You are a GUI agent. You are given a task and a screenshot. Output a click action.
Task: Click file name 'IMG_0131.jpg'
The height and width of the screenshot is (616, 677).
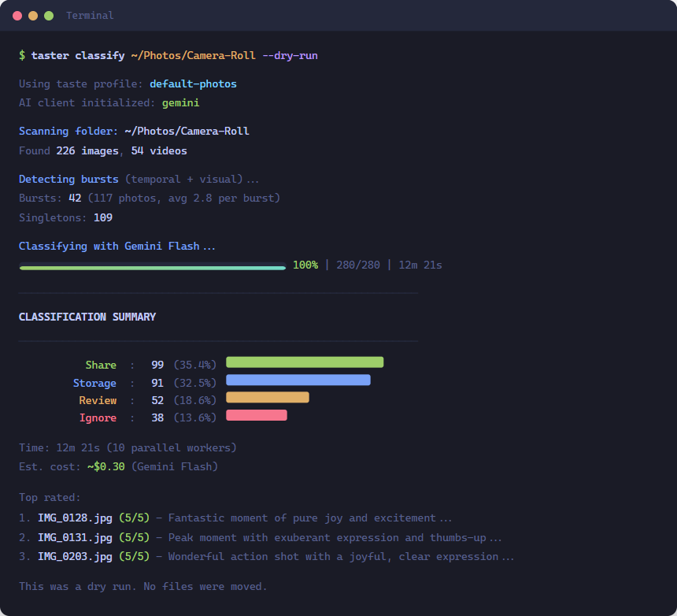[75, 538]
